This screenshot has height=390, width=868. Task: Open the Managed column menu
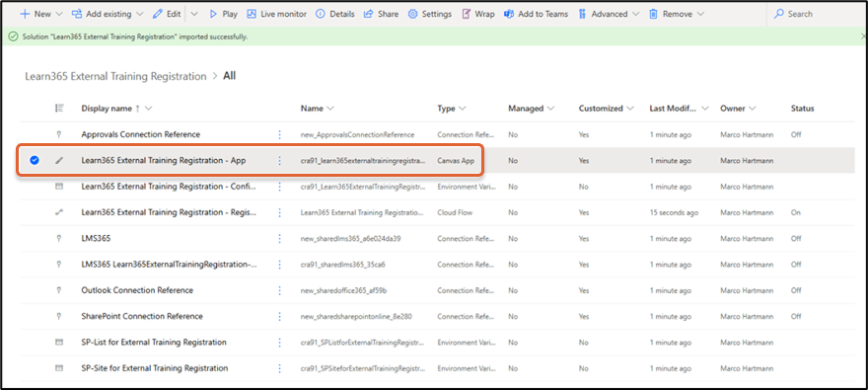click(x=532, y=109)
